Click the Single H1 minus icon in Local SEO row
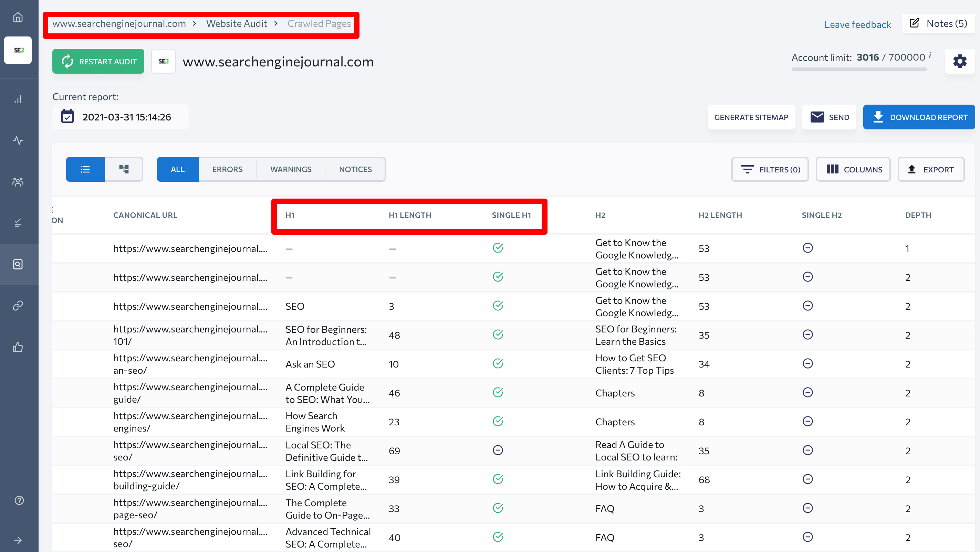Image resolution: width=980 pixels, height=552 pixels. (498, 450)
